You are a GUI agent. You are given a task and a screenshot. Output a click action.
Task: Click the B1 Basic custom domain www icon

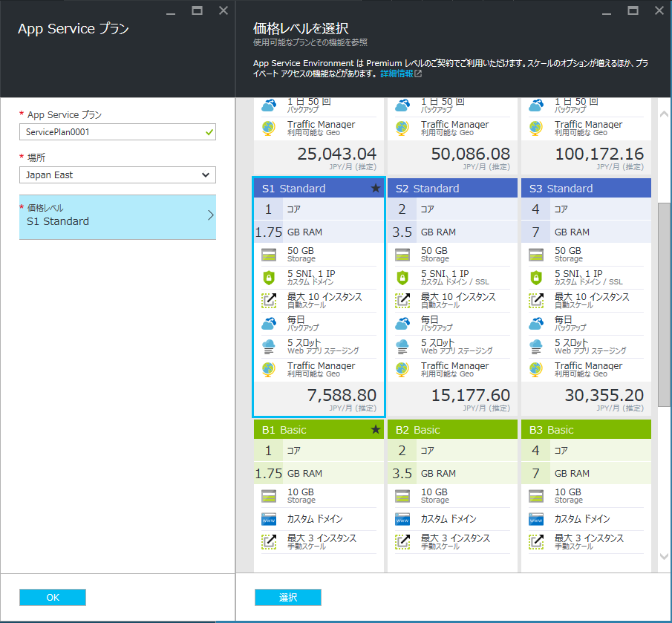[x=269, y=519]
